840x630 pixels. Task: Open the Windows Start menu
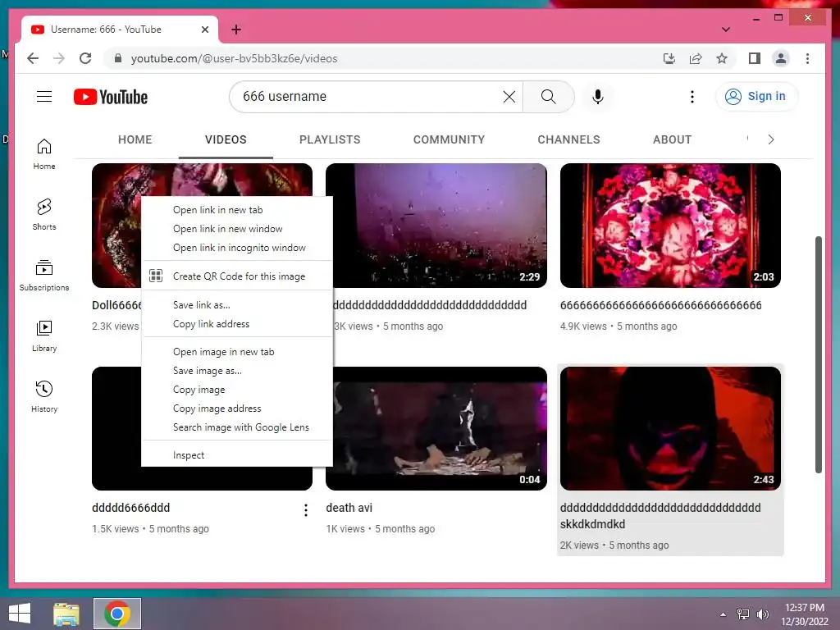click(x=20, y=614)
